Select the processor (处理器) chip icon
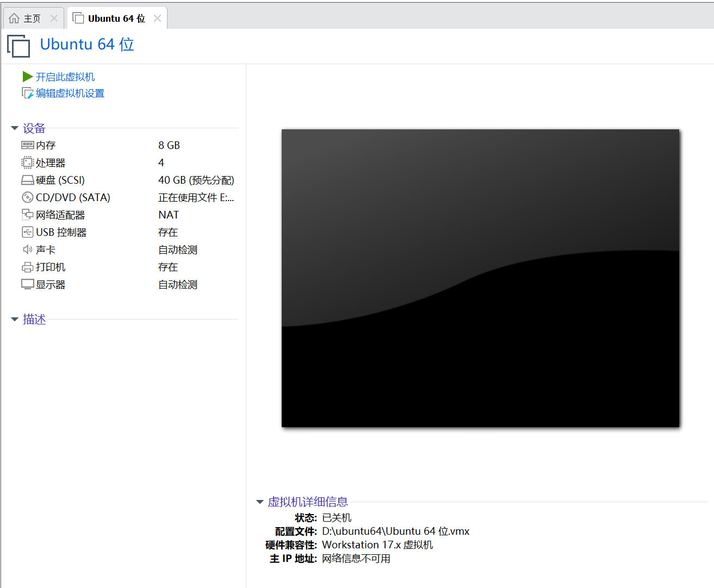Image resolution: width=714 pixels, height=588 pixels. [28, 162]
